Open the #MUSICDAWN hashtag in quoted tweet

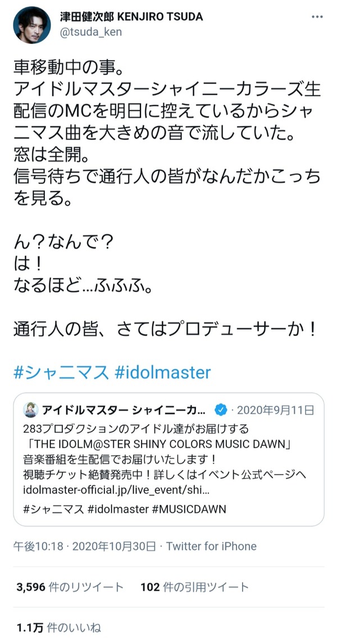[189, 510]
